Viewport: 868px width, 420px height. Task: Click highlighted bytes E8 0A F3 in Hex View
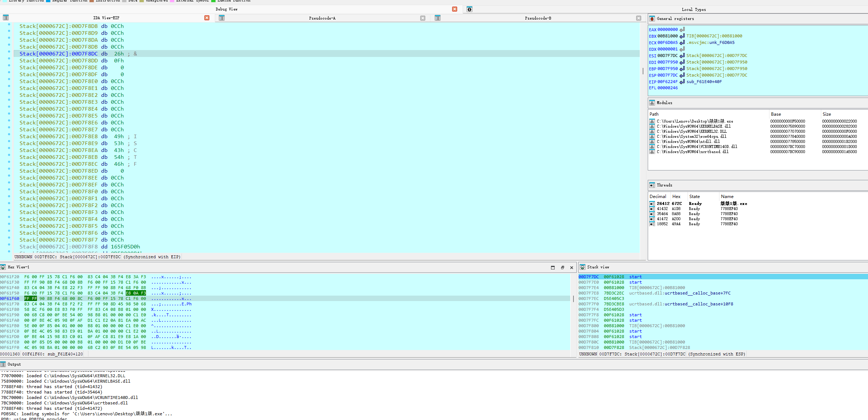pos(136,293)
